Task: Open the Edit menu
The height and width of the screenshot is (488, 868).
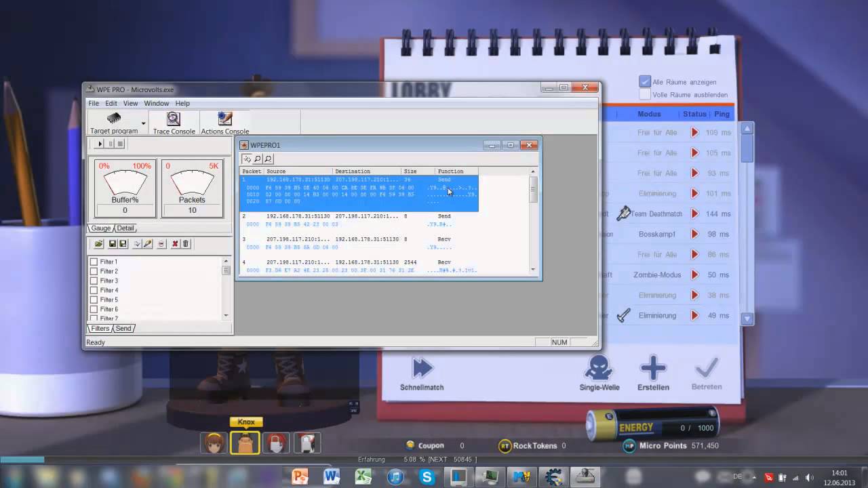Action: point(111,103)
